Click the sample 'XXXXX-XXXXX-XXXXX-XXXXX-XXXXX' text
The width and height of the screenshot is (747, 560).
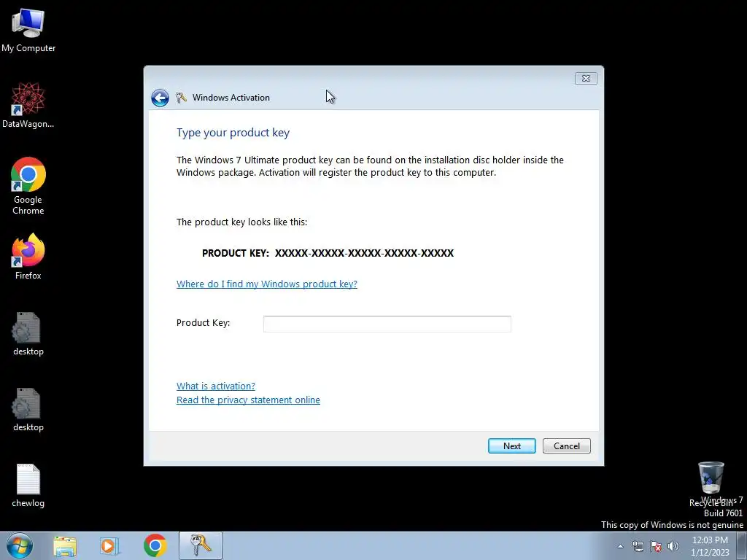(364, 253)
